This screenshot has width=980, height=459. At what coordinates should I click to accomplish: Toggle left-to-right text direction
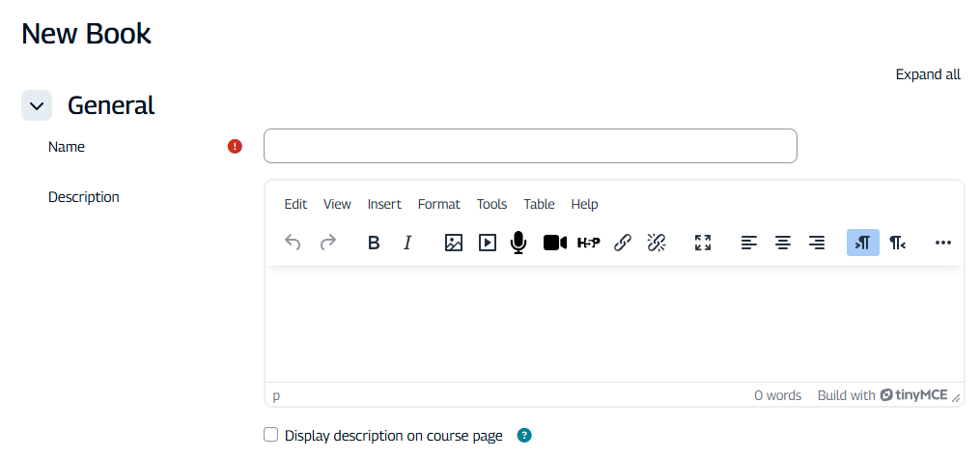[x=863, y=243]
